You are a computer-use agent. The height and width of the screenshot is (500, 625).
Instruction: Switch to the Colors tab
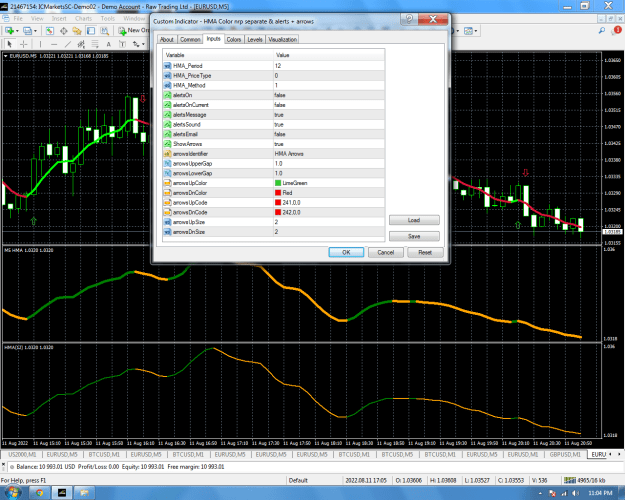(234, 39)
